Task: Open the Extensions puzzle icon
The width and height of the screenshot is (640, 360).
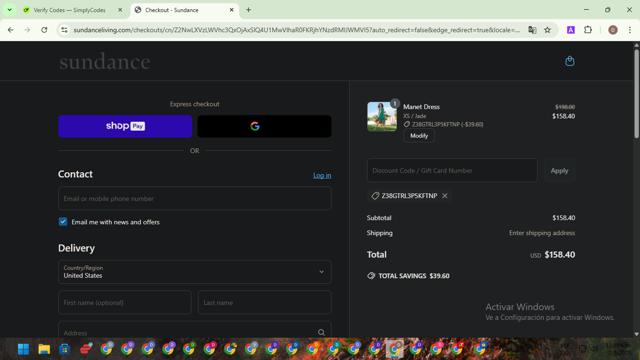Action: 588,30
